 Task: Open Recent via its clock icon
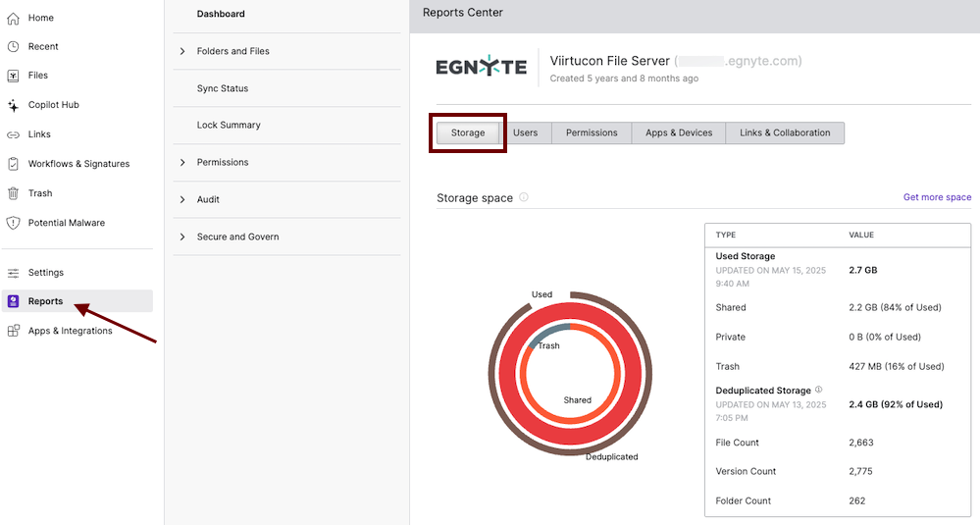pos(13,46)
